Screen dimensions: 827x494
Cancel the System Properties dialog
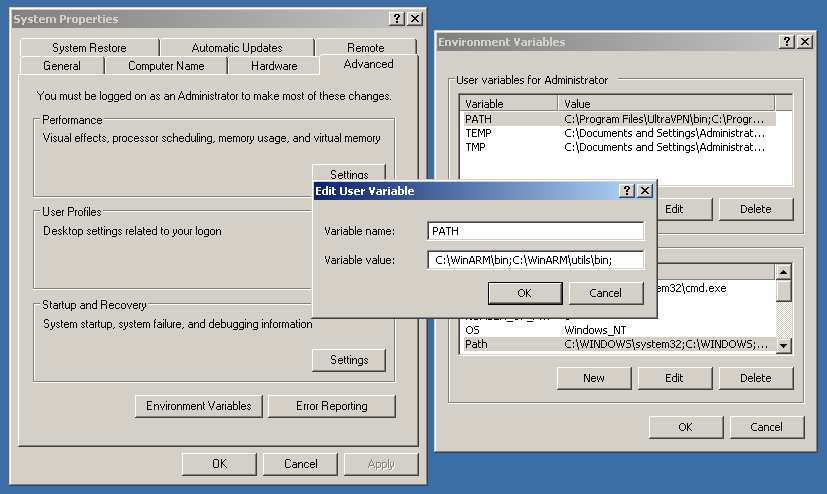tap(301, 464)
